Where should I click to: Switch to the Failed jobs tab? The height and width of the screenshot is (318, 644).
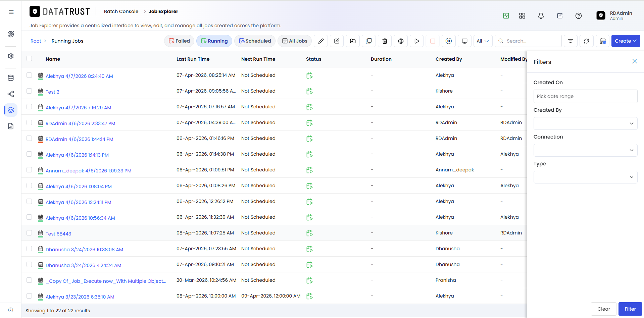(x=179, y=41)
